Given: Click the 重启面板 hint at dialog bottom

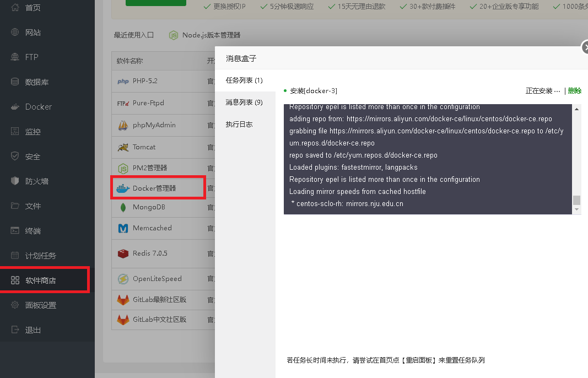Looking at the screenshot, I should [x=420, y=360].
